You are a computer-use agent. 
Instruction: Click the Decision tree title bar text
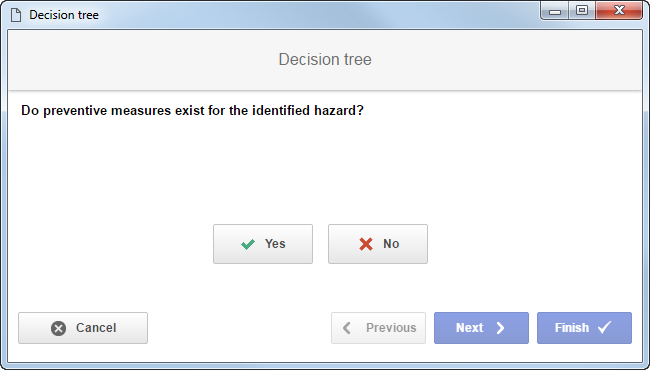tap(64, 15)
